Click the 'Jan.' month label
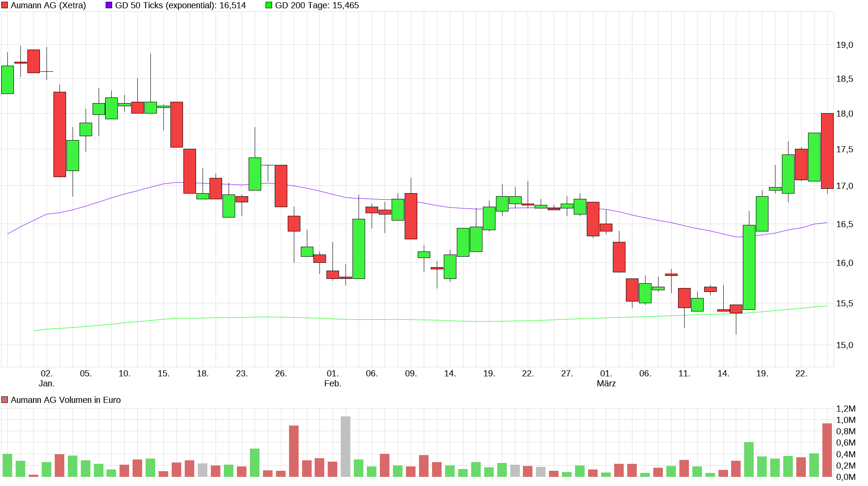This screenshot has height=486, width=868. point(47,383)
